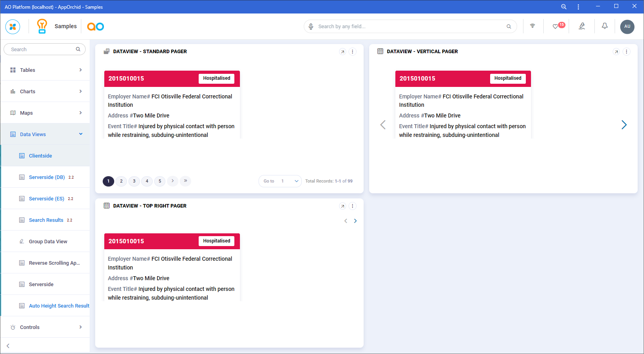Click the wifi connectivity status icon
Image resolution: width=644 pixels, height=354 pixels.
(x=533, y=26)
